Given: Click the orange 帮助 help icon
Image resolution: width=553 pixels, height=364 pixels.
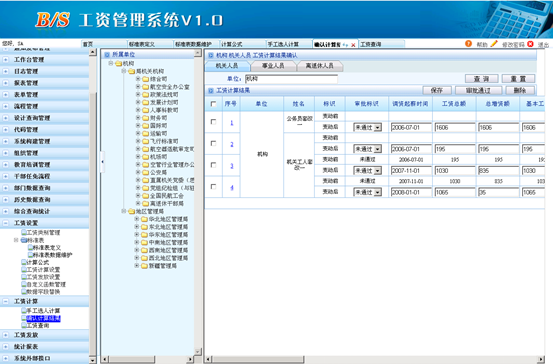Looking at the screenshot, I should point(468,44).
